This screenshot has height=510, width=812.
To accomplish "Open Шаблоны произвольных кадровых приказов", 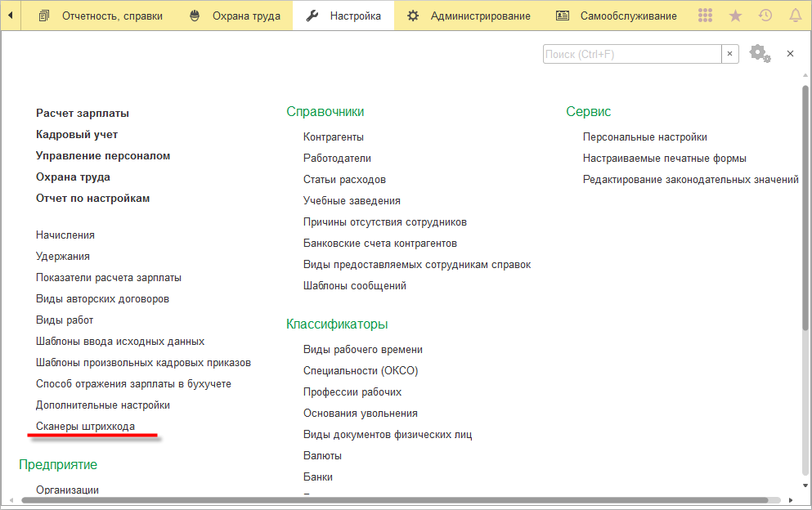I will (143, 362).
